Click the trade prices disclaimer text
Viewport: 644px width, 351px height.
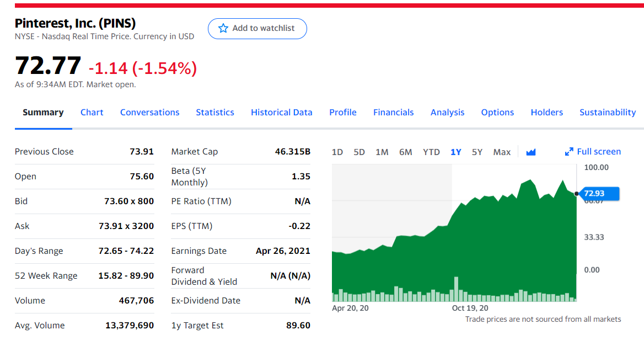[x=543, y=320]
